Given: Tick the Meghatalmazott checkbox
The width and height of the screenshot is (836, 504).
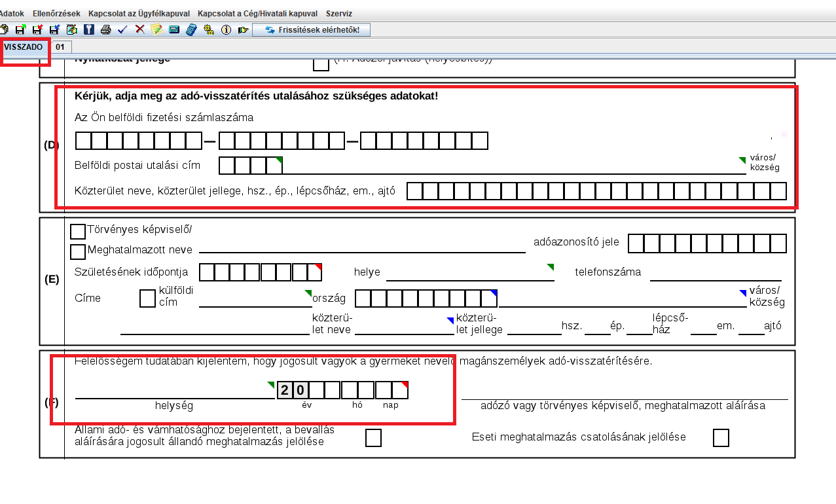Looking at the screenshot, I should coord(78,252).
